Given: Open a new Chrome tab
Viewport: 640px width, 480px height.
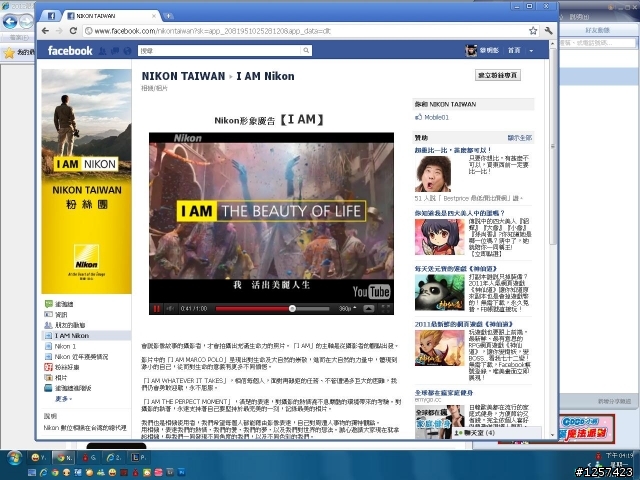Looking at the screenshot, I should [168, 16].
